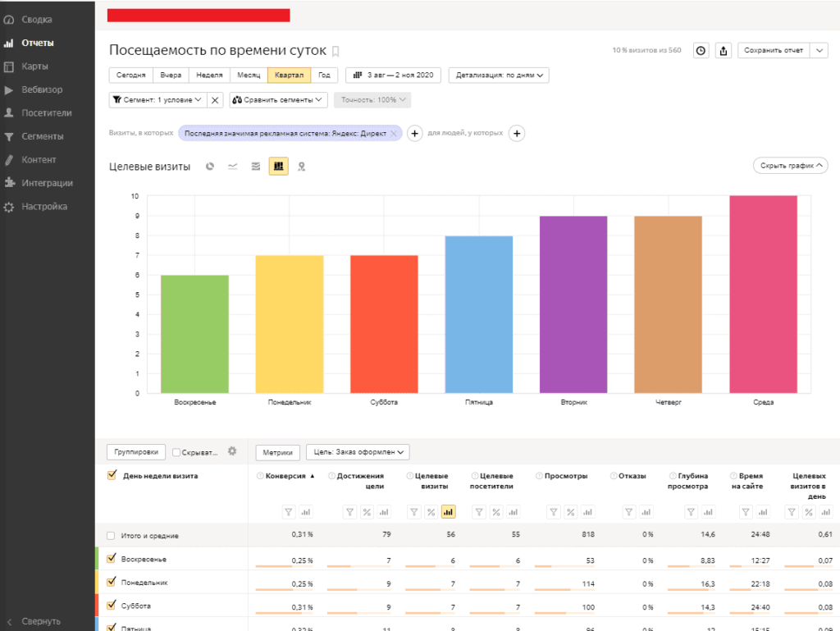
Task: Click filter icon under Конверсия column
Action: pos(288,512)
